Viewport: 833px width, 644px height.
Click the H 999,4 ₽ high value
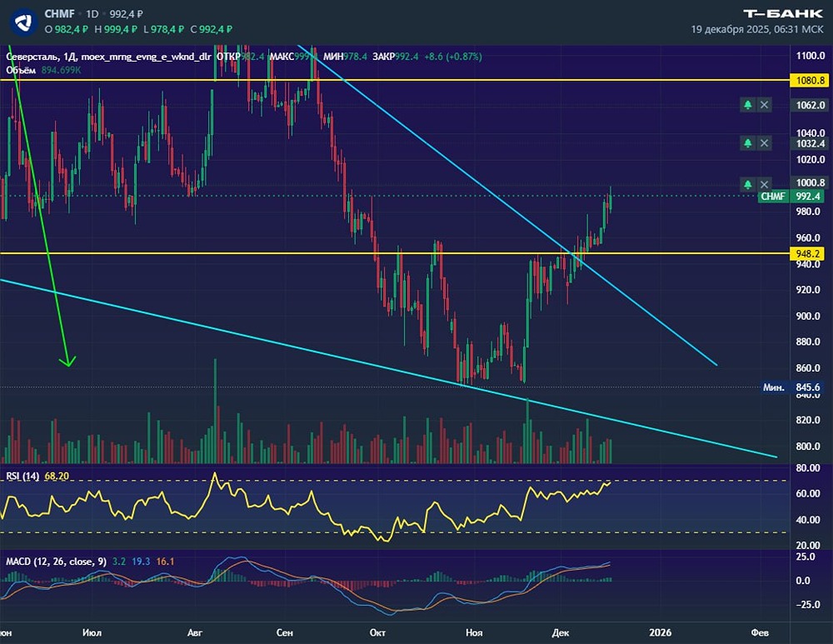[116, 29]
